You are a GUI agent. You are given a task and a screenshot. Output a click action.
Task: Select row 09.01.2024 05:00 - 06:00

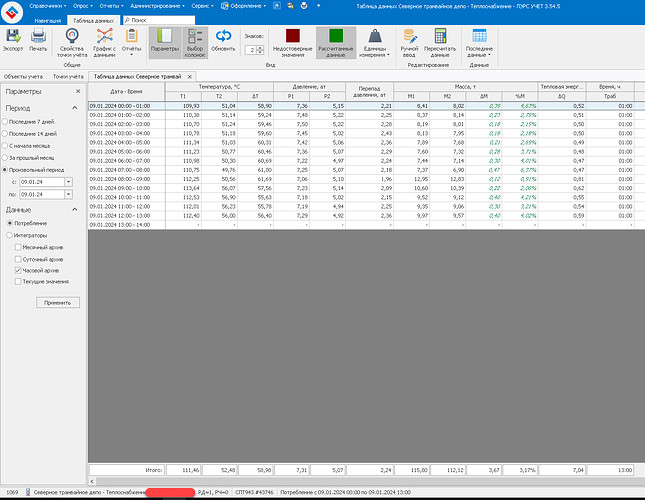click(366, 152)
